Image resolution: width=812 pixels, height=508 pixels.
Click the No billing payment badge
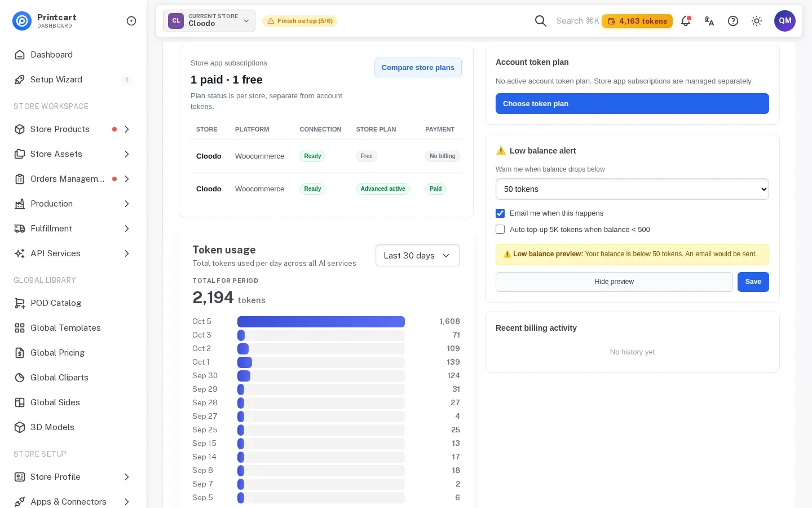443,156
